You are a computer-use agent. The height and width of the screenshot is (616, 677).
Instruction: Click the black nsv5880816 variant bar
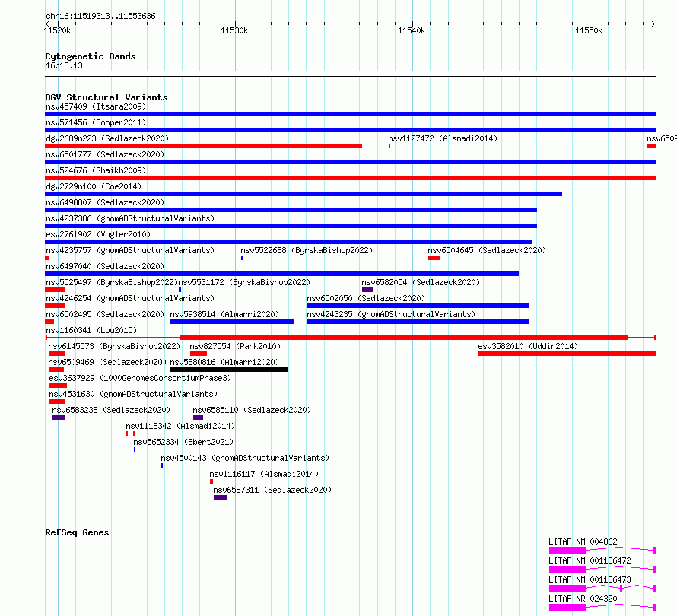point(229,370)
